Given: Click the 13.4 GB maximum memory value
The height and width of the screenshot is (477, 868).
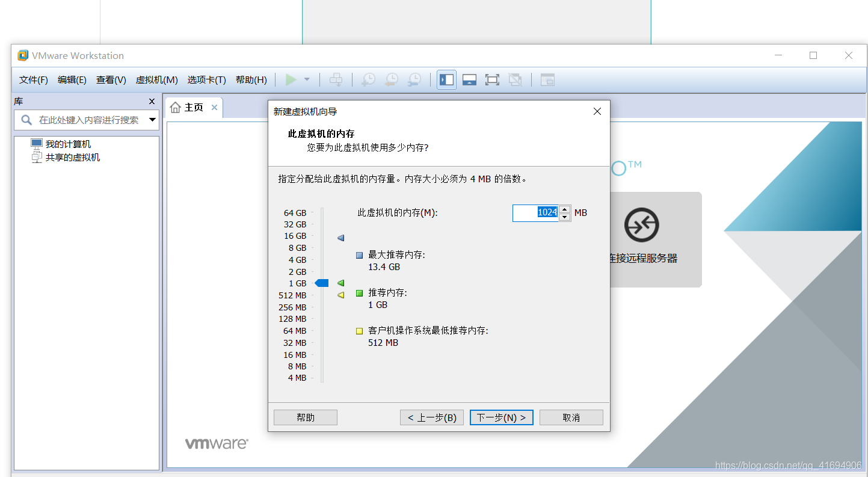Looking at the screenshot, I should click(384, 267).
